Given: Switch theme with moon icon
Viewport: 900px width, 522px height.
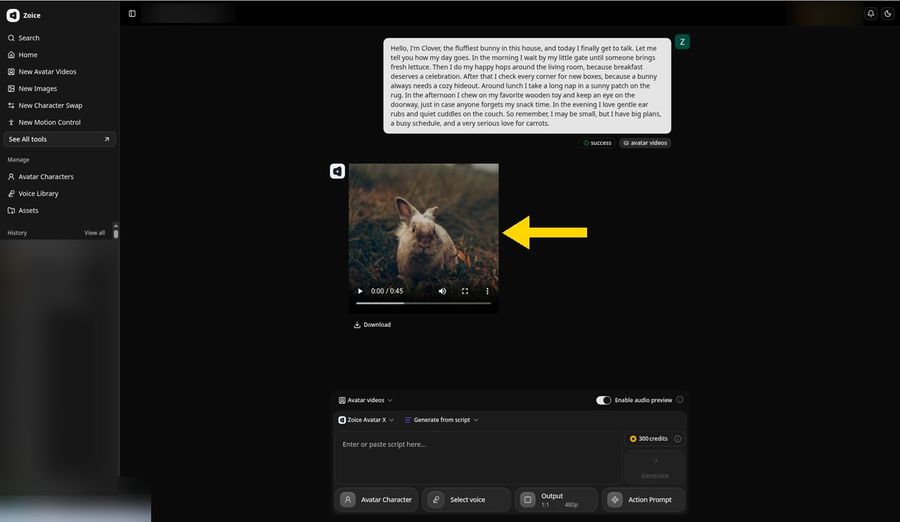Looking at the screenshot, I should [x=887, y=14].
